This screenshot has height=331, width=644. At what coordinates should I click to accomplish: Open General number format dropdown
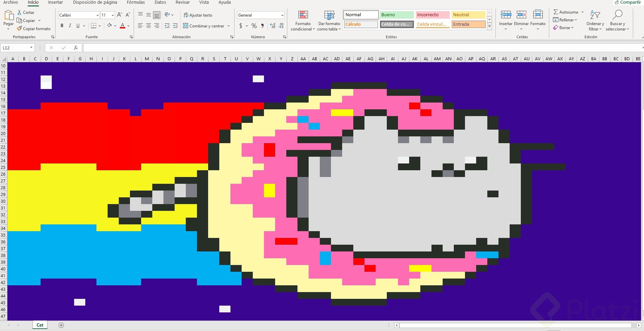pos(282,15)
